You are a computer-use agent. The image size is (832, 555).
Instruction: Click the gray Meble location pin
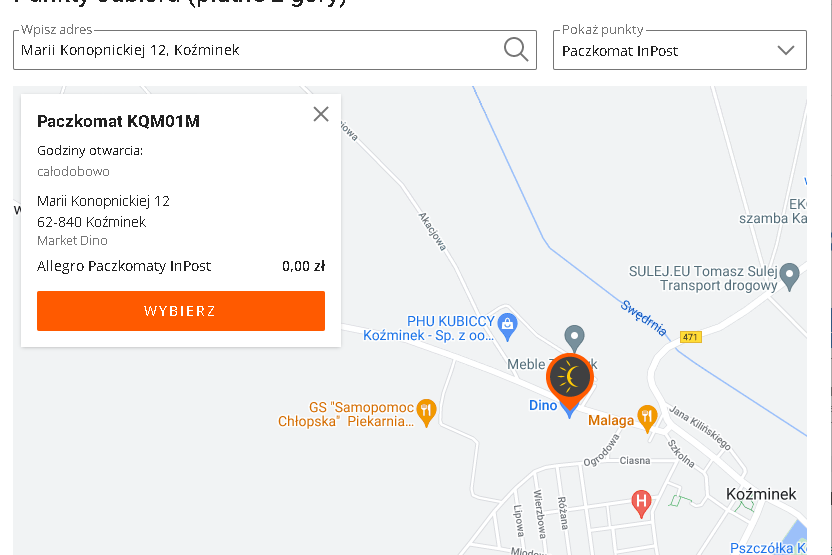[x=574, y=337]
